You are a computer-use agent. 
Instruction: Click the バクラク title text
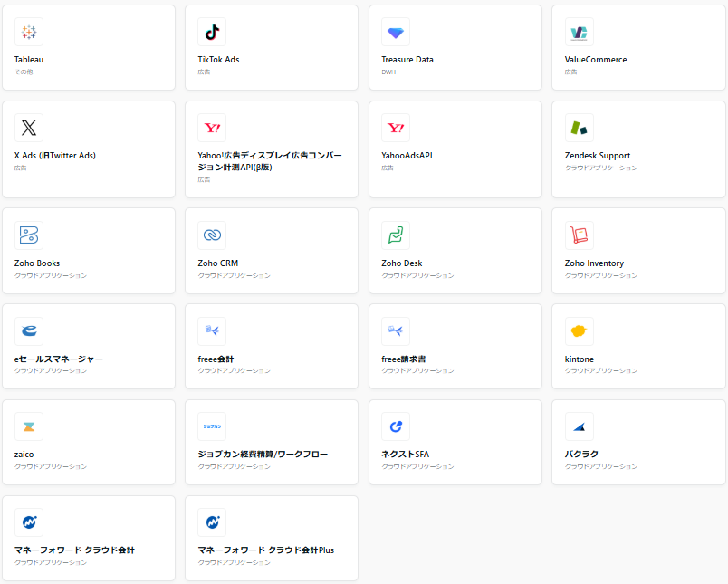pyautogui.click(x=581, y=454)
